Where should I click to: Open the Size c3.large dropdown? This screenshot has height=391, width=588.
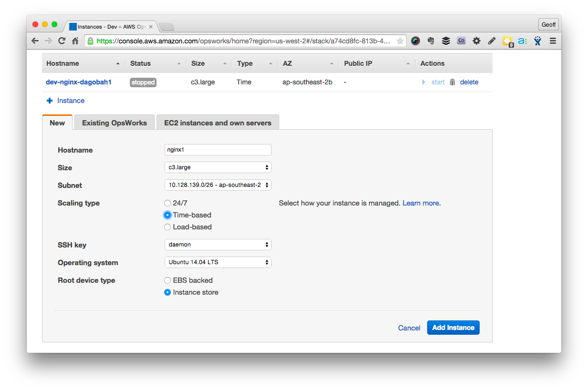[x=218, y=167]
